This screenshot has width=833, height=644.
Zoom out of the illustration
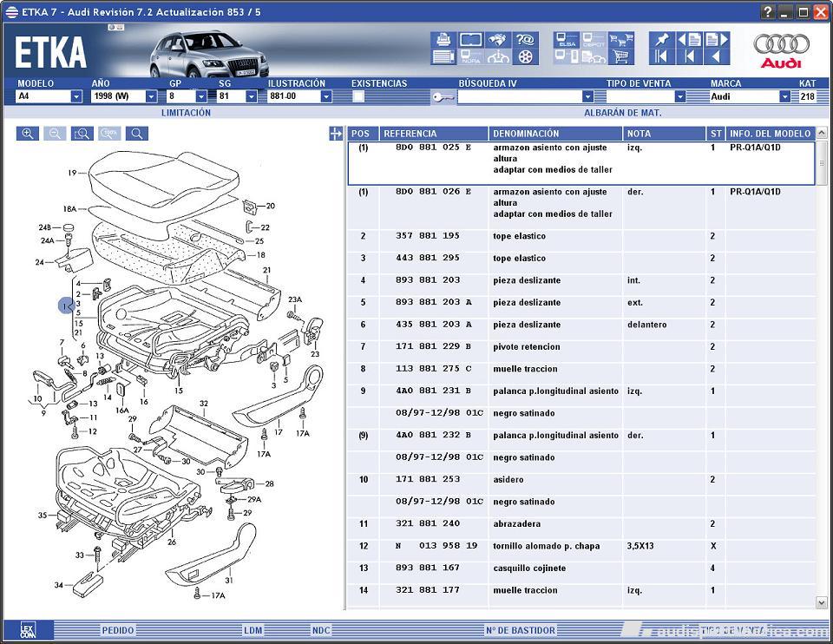click(55, 134)
